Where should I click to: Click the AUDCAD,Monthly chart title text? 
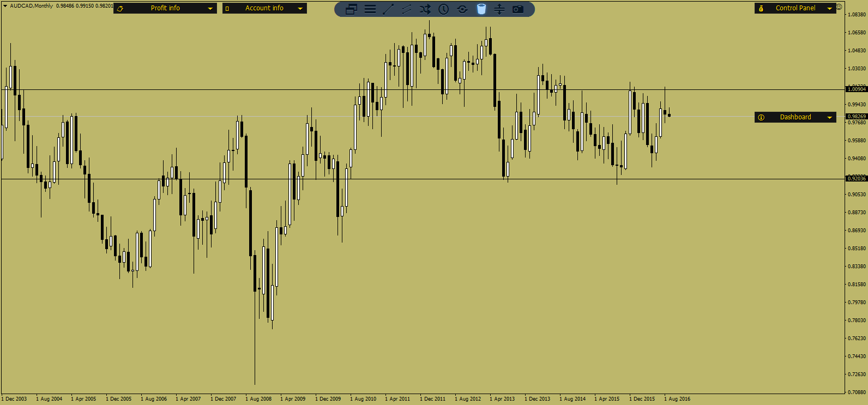coord(32,5)
